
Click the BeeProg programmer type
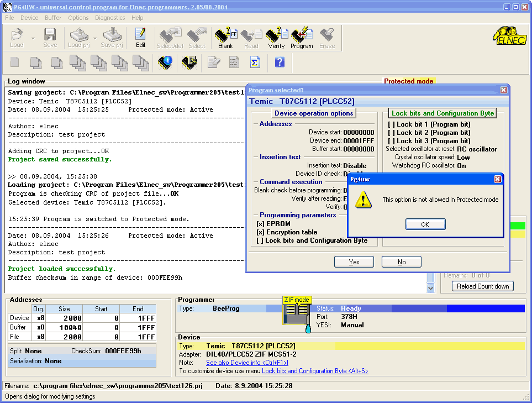coord(226,308)
